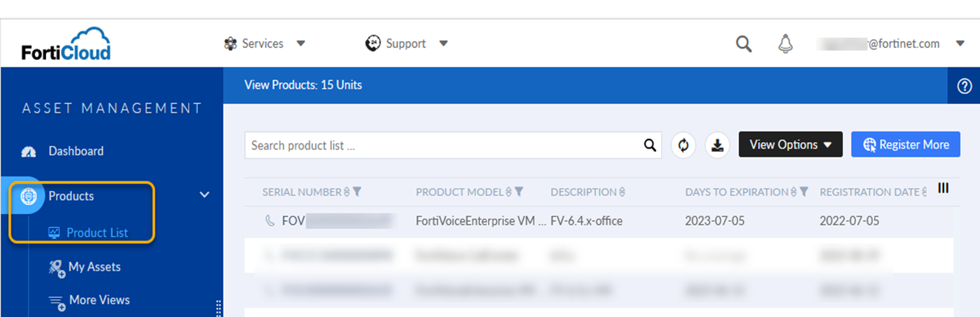Select Products in sidebar
Screen dimensions: 980x317
(71, 196)
